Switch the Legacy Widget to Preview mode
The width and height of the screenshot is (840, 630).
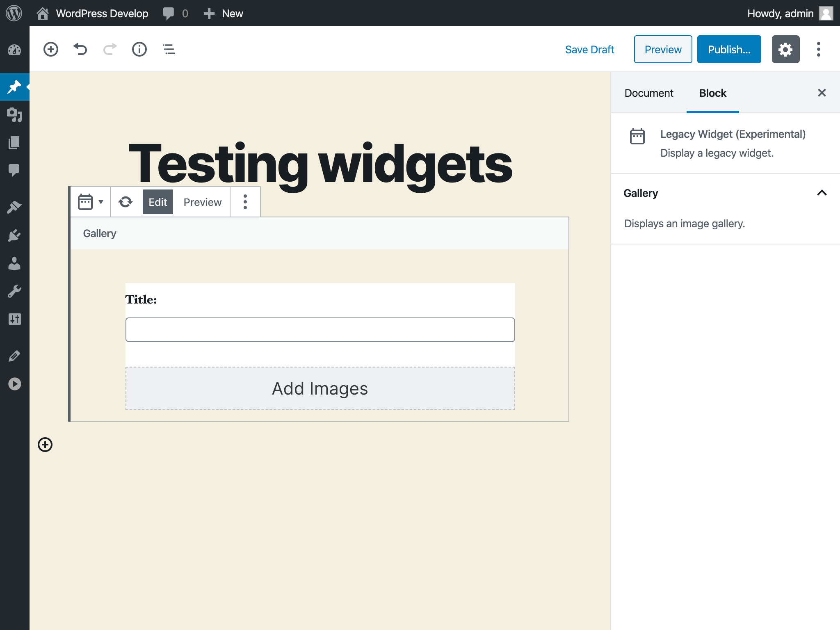click(202, 202)
